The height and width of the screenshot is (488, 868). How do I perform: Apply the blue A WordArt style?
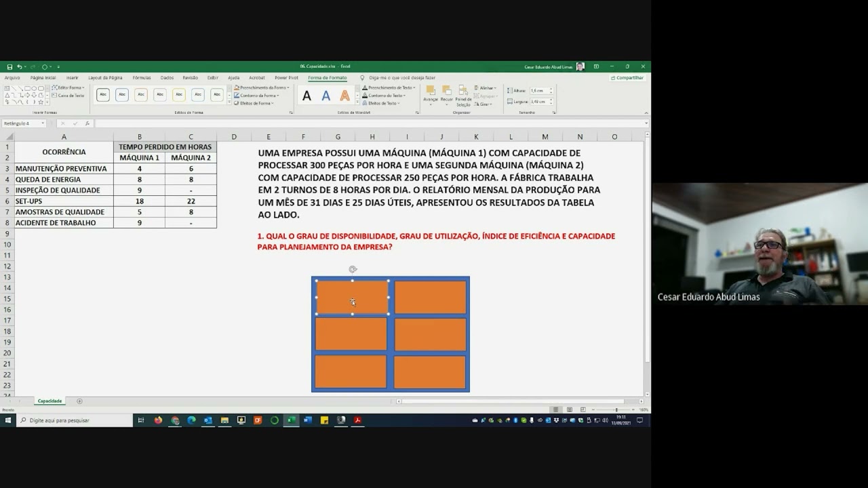[x=326, y=96]
